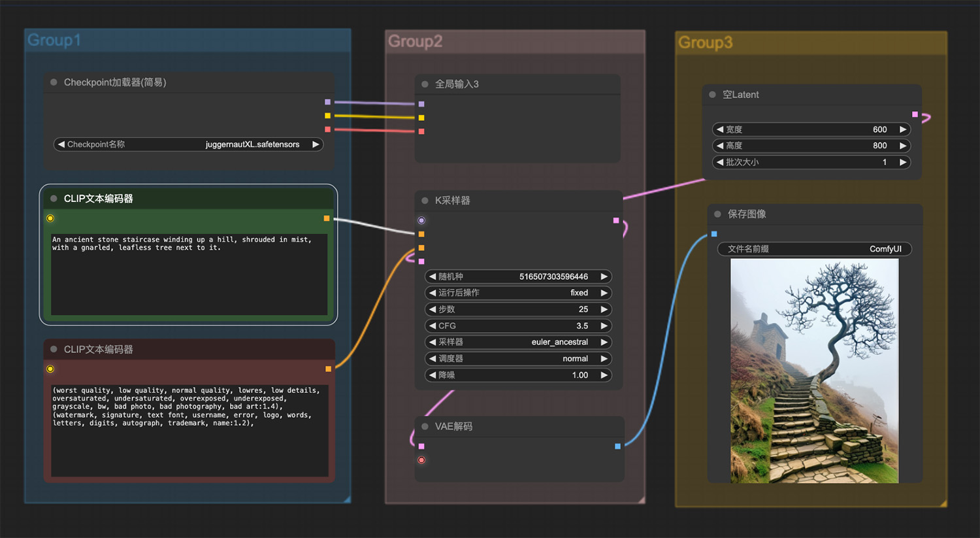Select previous checkpoint with the Checkpoint名称 left arrow
The width and height of the screenshot is (980, 538).
61,144
